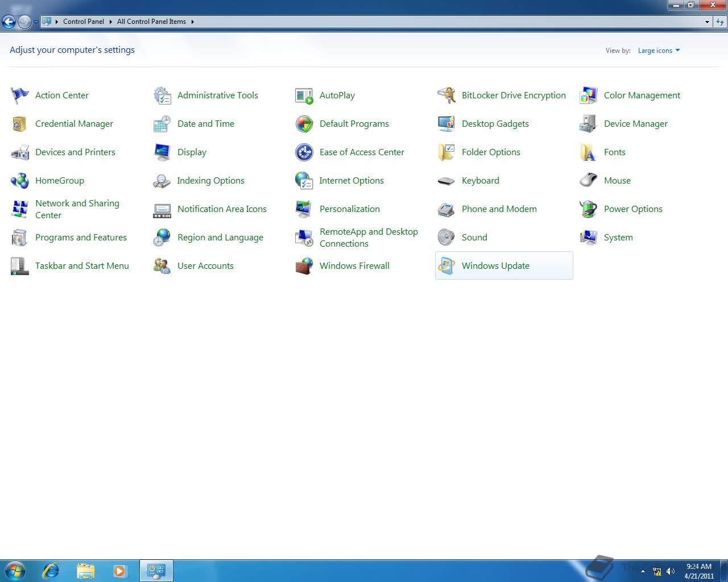Launch Internet Explorer from the taskbar
The width and height of the screenshot is (728, 582).
[51, 571]
